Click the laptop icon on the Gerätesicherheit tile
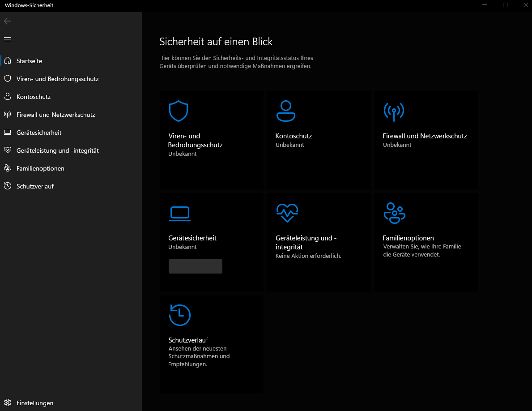 pyautogui.click(x=180, y=214)
